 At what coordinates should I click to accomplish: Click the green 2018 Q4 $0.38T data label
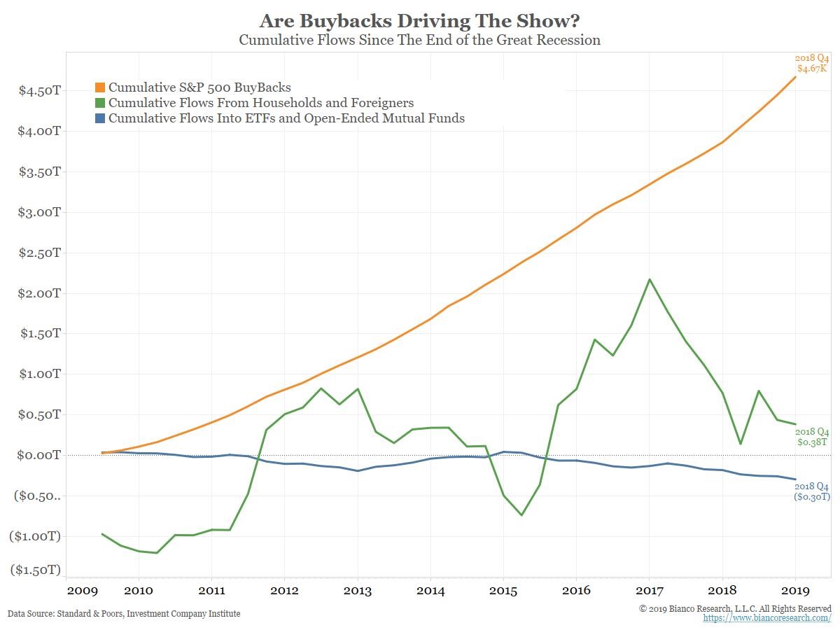[x=812, y=437]
